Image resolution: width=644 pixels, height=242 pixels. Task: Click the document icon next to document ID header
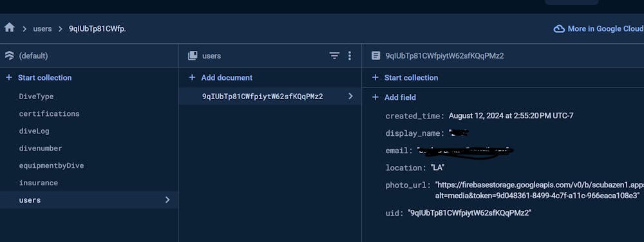click(376, 56)
